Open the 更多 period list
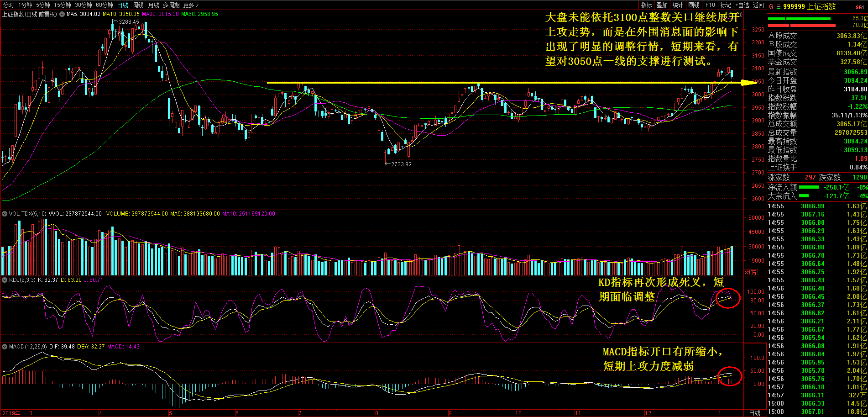 [191, 5]
